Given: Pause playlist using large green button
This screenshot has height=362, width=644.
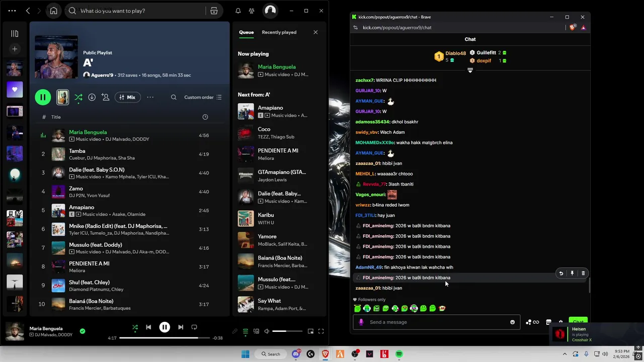Looking at the screenshot, I should coord(43,97).
